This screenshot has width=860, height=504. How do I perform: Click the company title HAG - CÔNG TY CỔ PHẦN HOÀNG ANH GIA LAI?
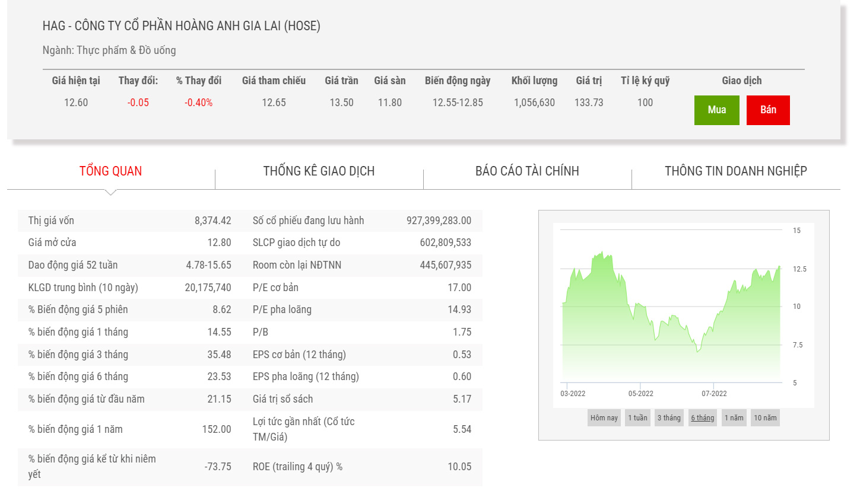click(x=182, y=26)
